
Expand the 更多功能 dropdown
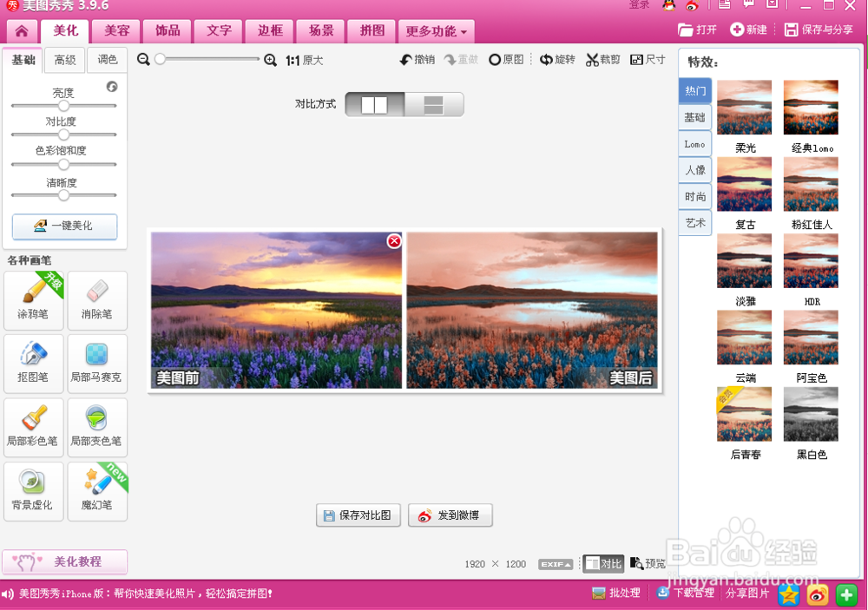(x=436, y=31)
